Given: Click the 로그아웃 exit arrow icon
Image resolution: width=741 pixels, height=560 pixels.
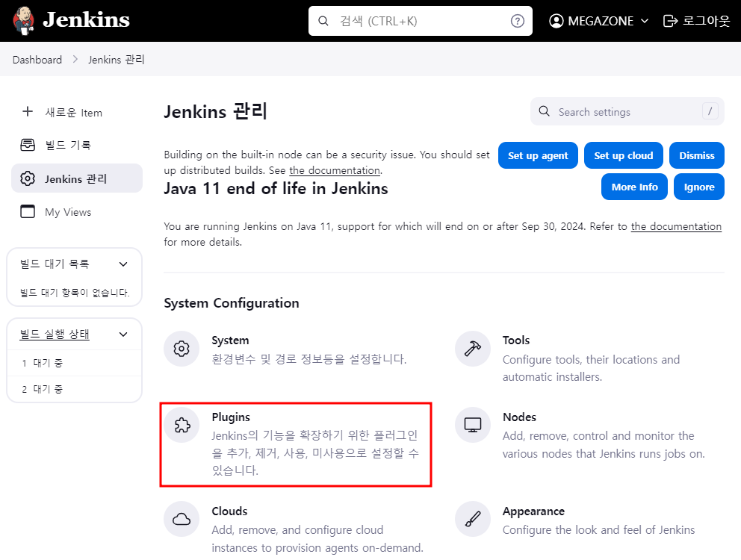Looking at the screenshot, I should coord(670,21).
